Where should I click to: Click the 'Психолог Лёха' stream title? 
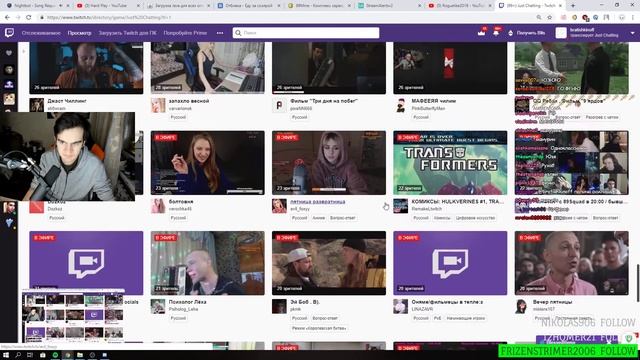(187, 302)
